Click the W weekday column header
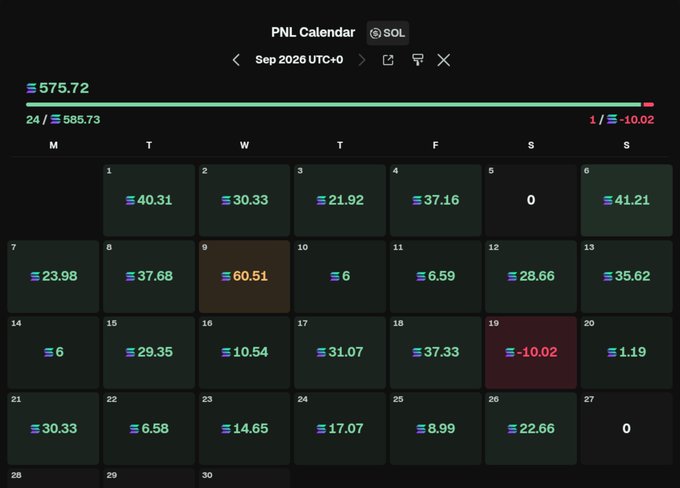This screenshot has height=488, width=680. [x=245, y=145]
